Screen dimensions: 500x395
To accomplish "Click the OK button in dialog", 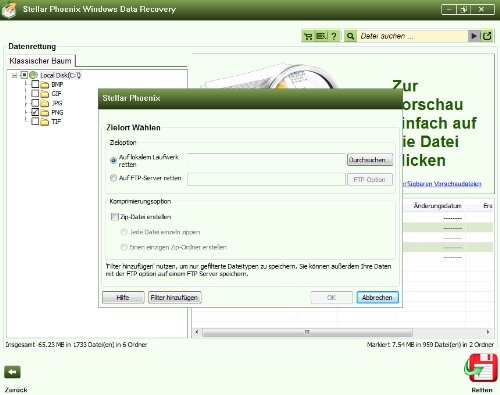I will tap(331, 297).
